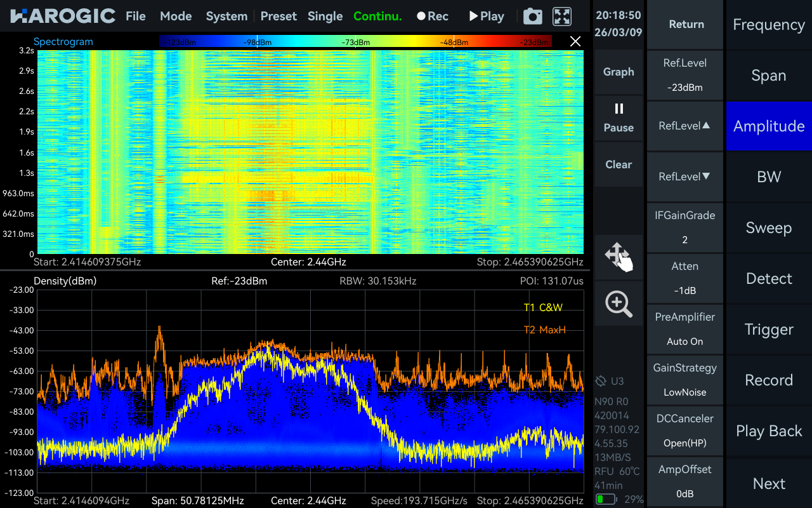Toggle PreAmplifier Auto On setting
812x508 pixels.
click(x=684, y=329)
